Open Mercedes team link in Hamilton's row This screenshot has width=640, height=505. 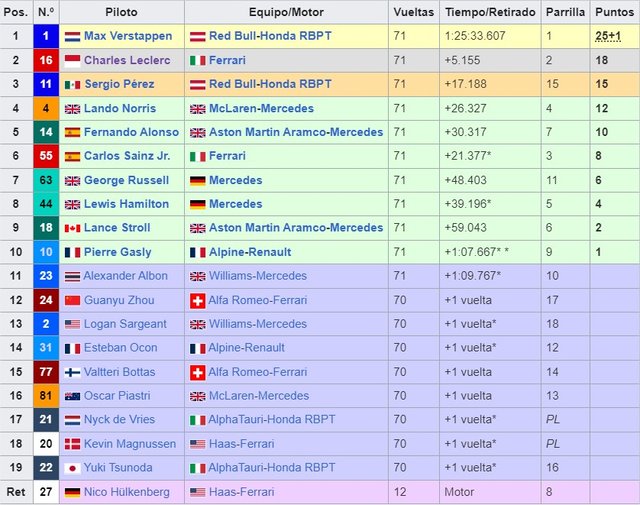(236, 204)
